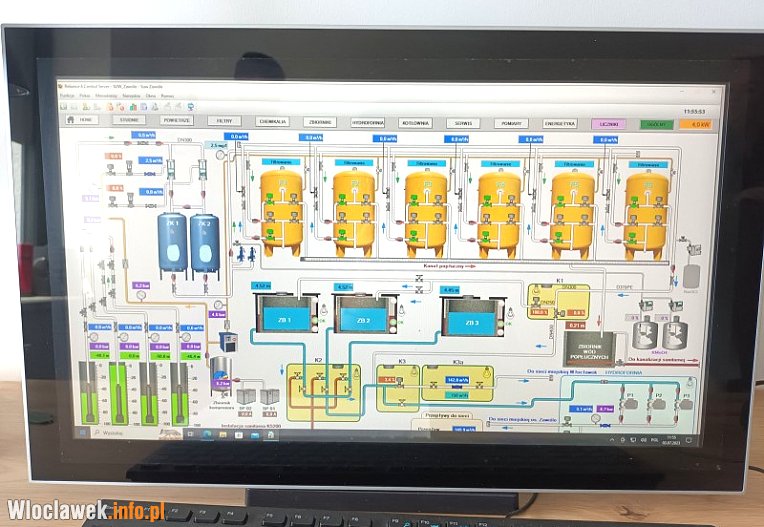Switch to the FILTRY section

tap(225, 120)
